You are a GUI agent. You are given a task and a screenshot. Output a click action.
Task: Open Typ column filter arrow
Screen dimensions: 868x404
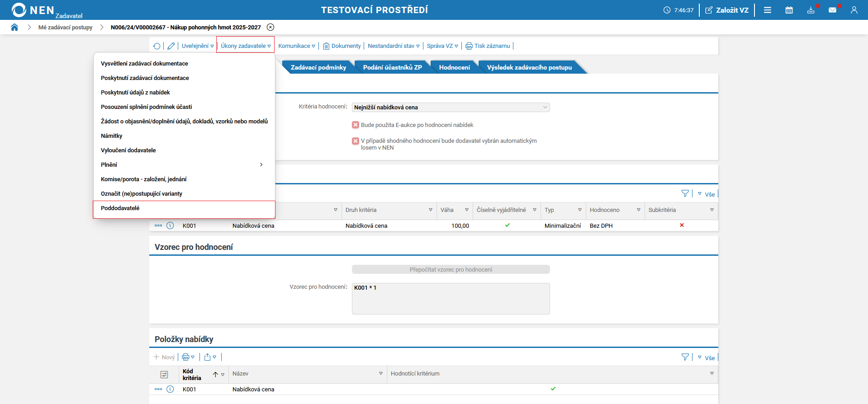click(x=580, y=210)
